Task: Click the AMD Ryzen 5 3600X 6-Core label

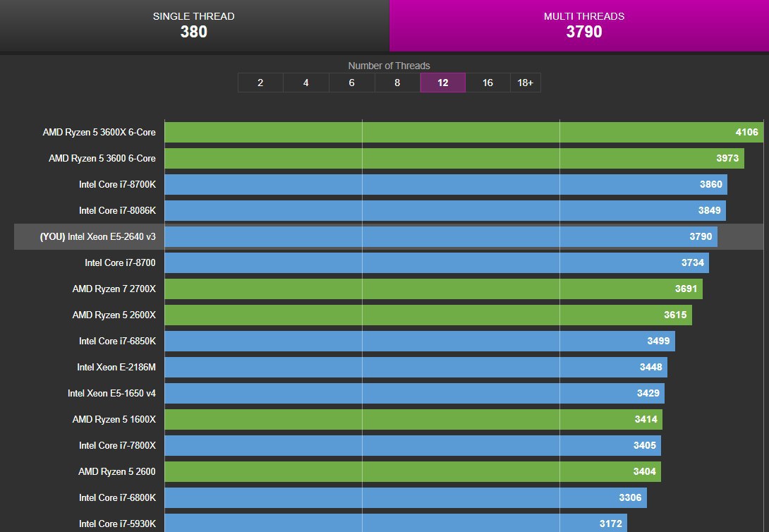Action: pos(99,133)
